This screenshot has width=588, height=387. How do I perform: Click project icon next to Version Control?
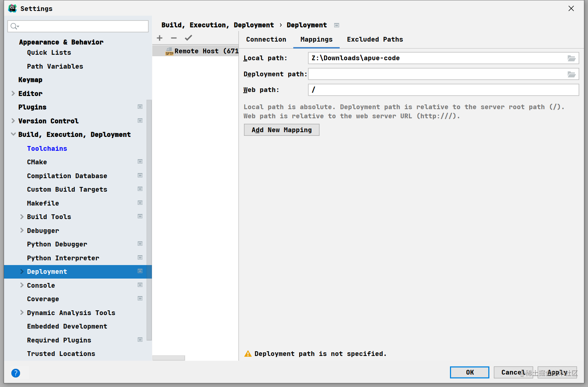(140, 120)
